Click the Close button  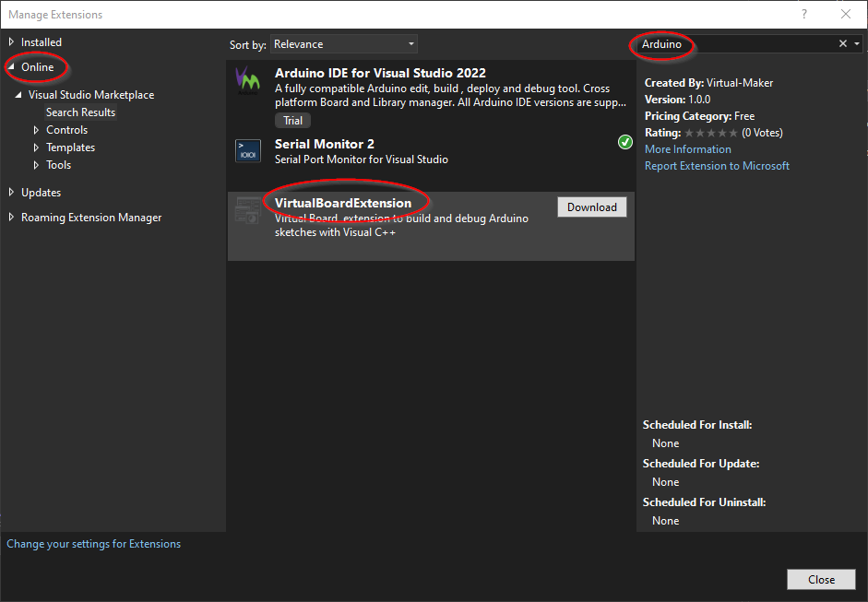click(822, 579)
